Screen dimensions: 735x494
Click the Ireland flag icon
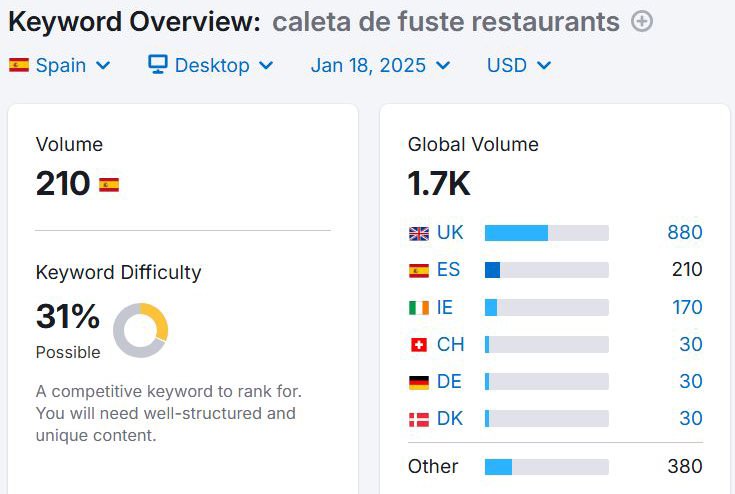419,308
